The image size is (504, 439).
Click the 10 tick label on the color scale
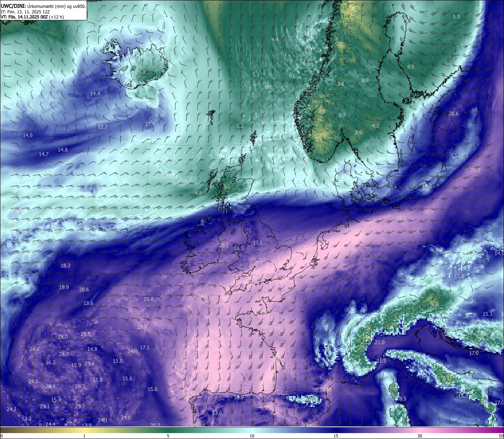coord(252,436)
